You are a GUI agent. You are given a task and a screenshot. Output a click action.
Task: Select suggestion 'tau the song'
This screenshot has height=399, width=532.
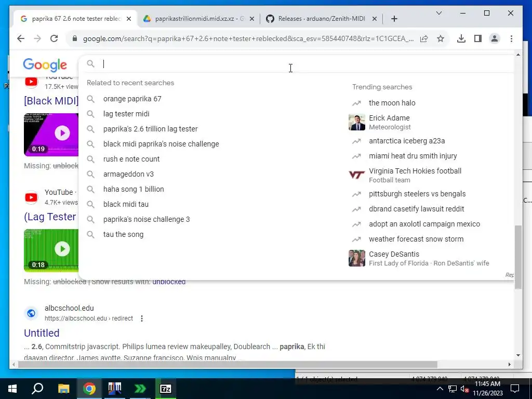tap(123, 234)
